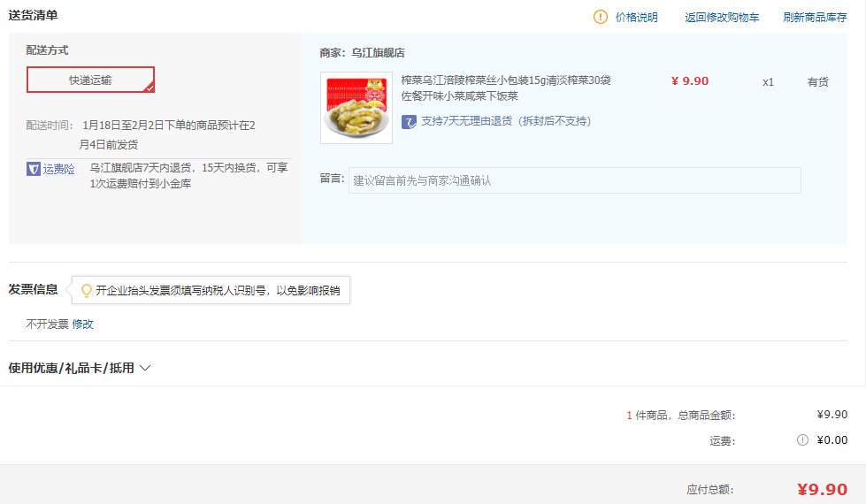Click the 7-day return badge icon
866x504 pixels.
[409, 122]
